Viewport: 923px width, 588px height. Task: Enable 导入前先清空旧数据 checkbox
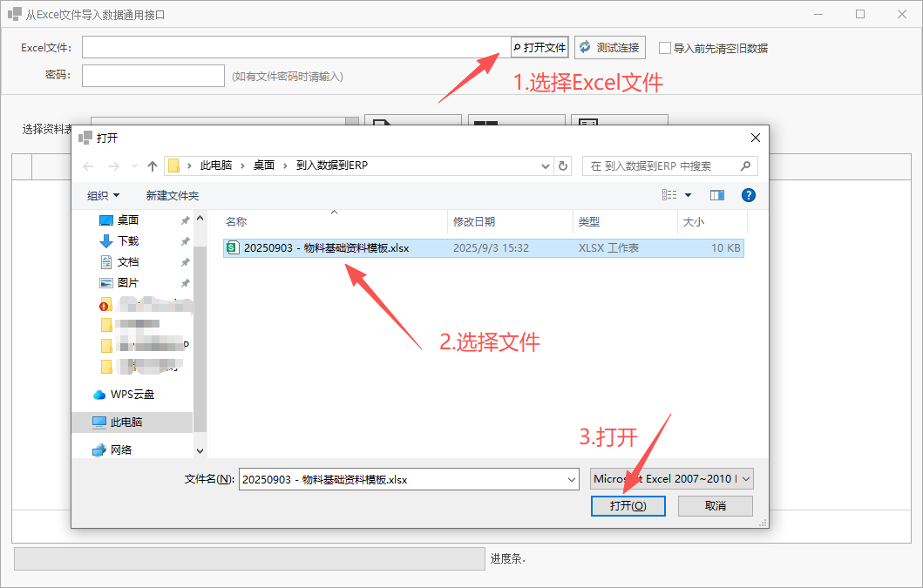coord(665,48)
